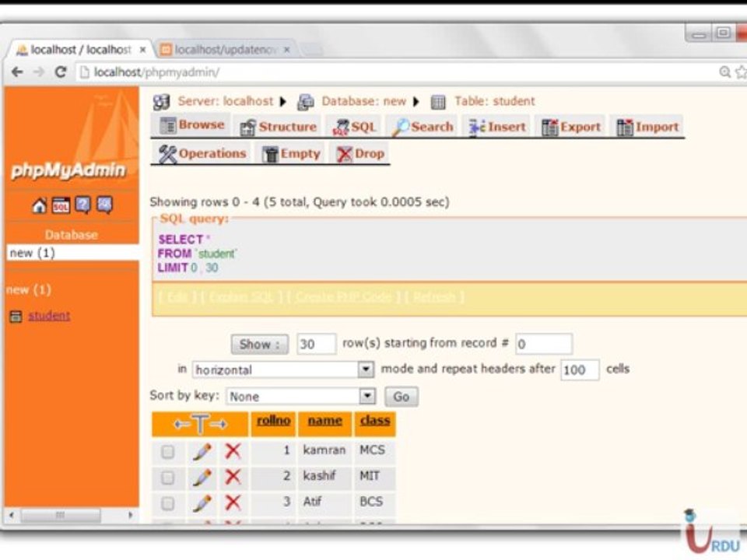This screenshot has height=560, width=747.
Task: Click the new (1) database link in sidebar
Action: click(x=29, y=289)
